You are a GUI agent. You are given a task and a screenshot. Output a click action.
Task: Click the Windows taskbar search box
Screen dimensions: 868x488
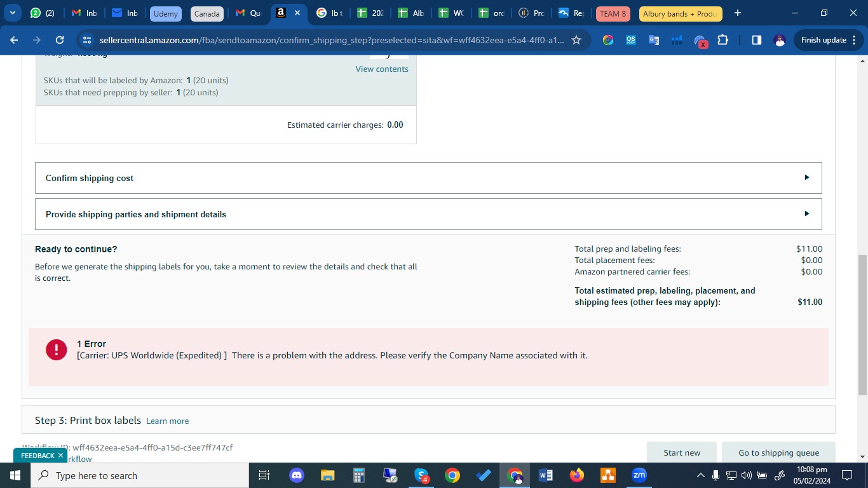click(x=140, y=475)
